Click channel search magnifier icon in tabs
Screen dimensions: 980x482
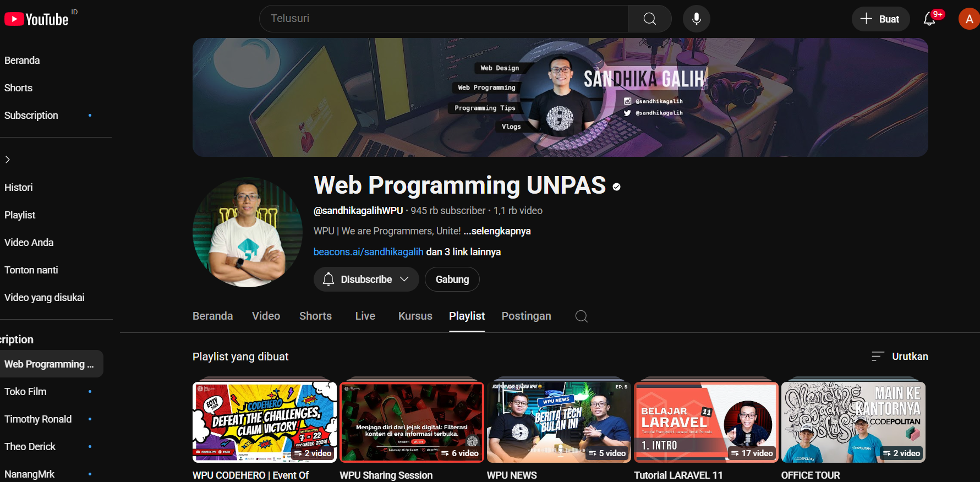click(x=582, y=316)
